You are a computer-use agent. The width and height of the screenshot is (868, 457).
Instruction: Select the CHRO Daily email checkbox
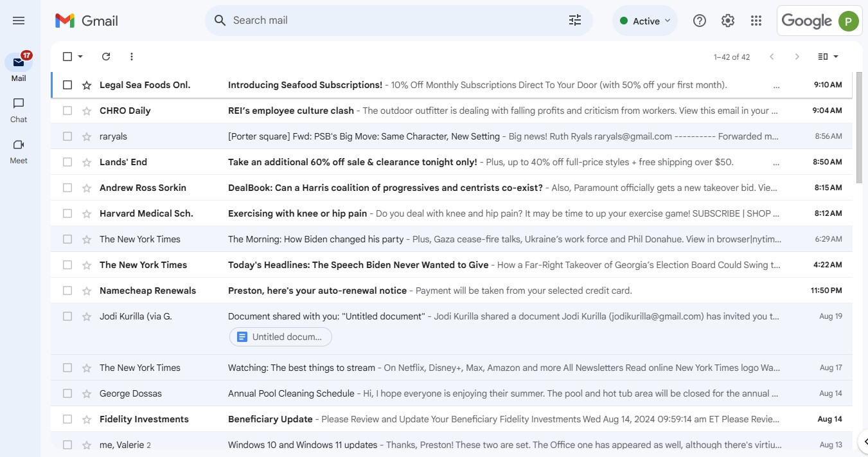[67, 111]
